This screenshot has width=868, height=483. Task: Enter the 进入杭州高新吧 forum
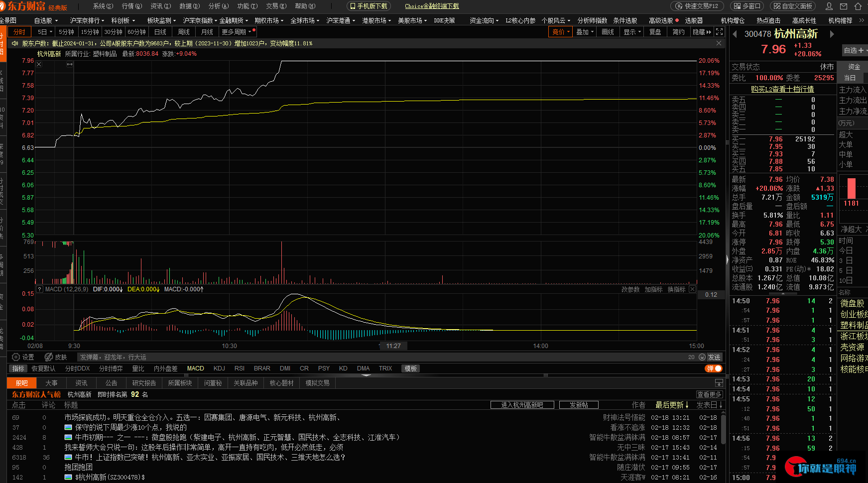tap(522, 405)
